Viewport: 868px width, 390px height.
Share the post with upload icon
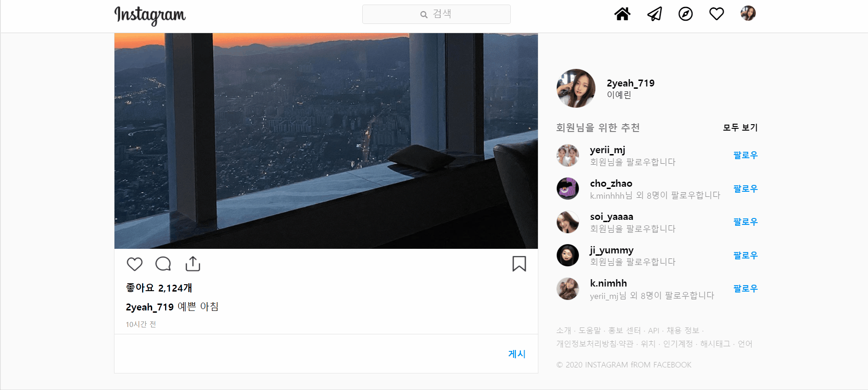pyautogui.click(x=193, y=264)
